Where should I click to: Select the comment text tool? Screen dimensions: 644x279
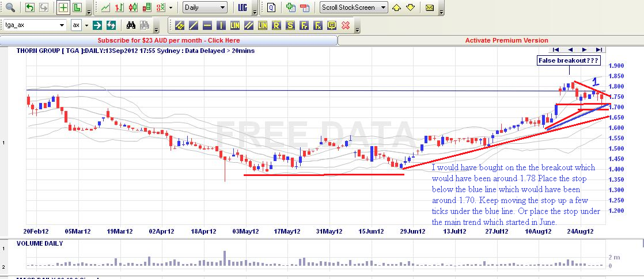332,25
